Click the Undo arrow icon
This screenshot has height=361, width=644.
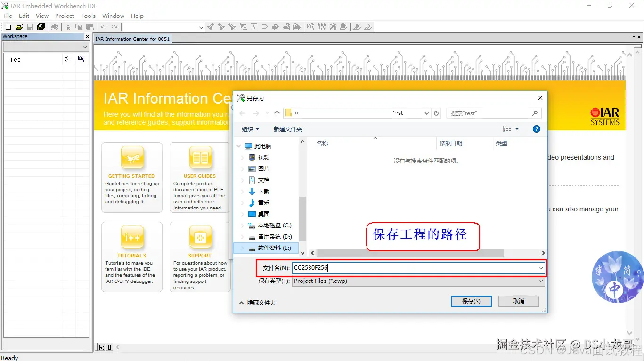[104, 27]
